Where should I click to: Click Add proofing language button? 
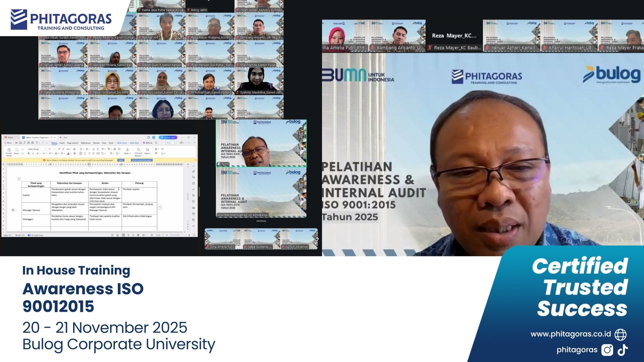pyautogui.click(x=121, y=160)
